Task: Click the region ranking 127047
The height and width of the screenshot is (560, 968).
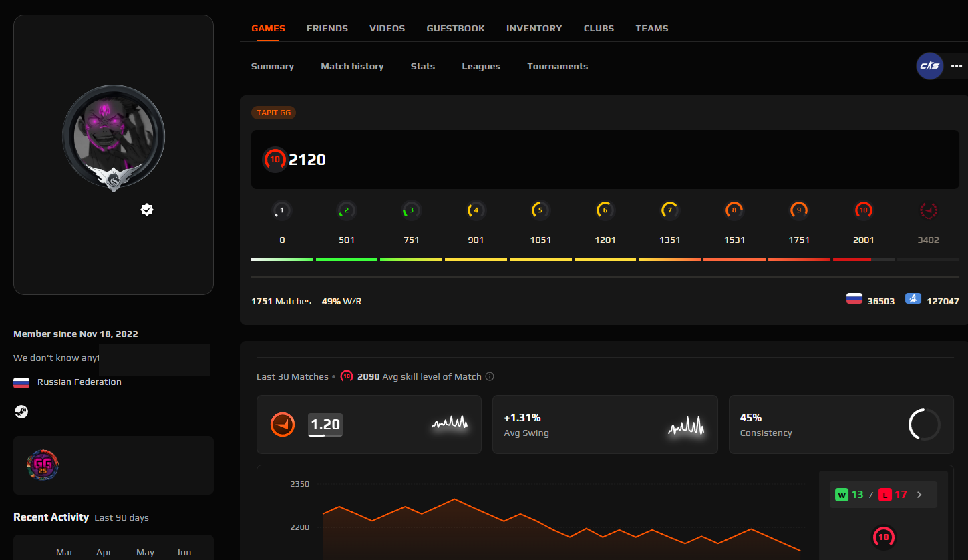Action: 943,301
